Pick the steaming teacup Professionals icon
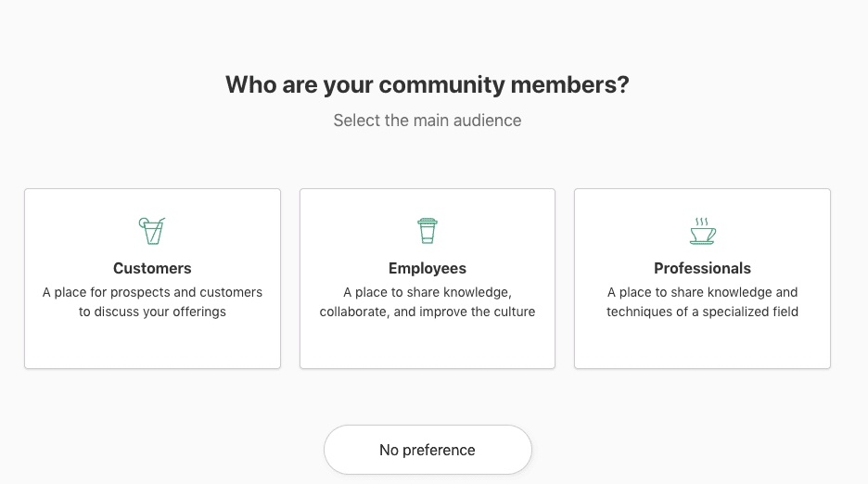Screen dimensions: 868x484 [x=703, y=231]
